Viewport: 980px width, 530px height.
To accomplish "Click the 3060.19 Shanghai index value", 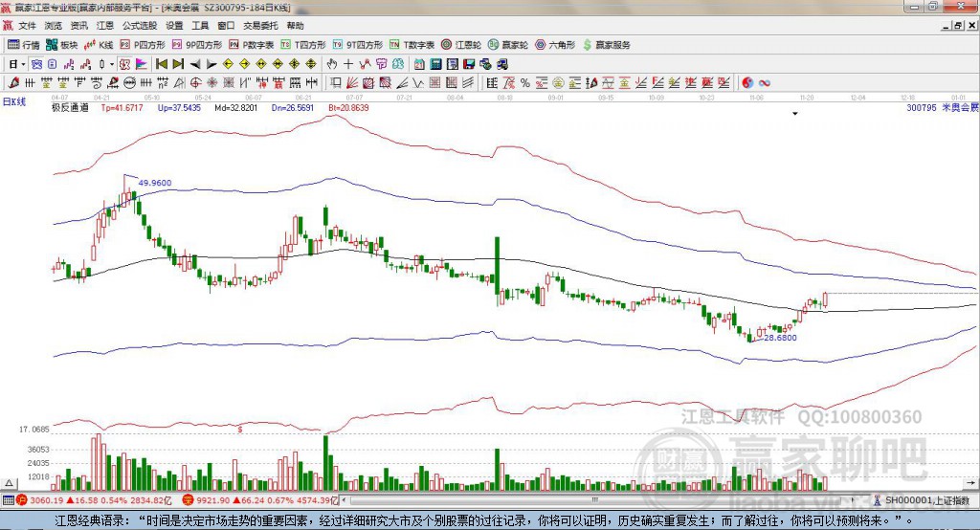I will (x=46, y=500).
